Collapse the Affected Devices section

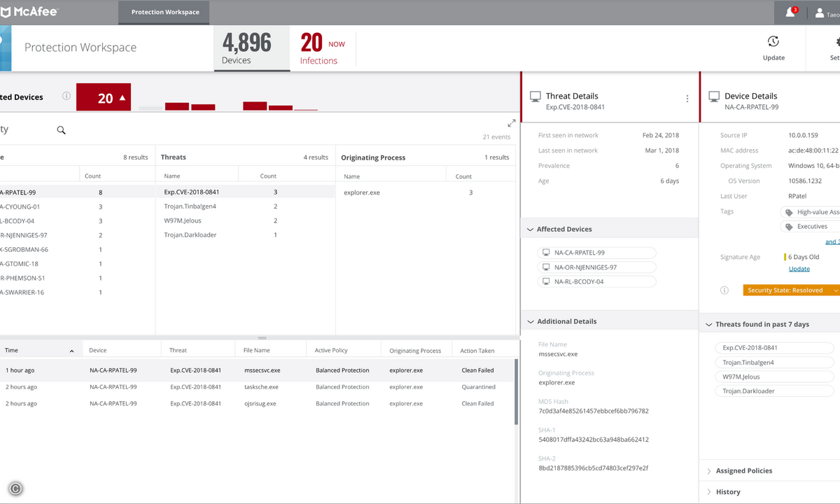[x=530, y=229]
